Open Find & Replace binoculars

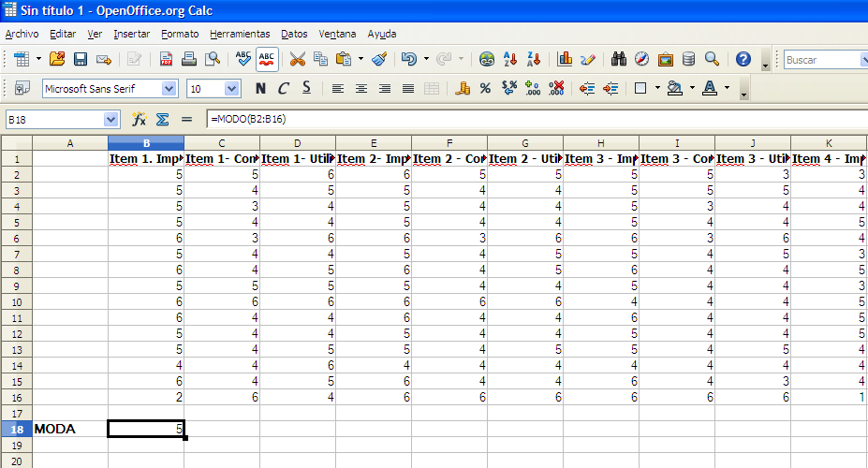pyautogui.click(x=619, y=59)
